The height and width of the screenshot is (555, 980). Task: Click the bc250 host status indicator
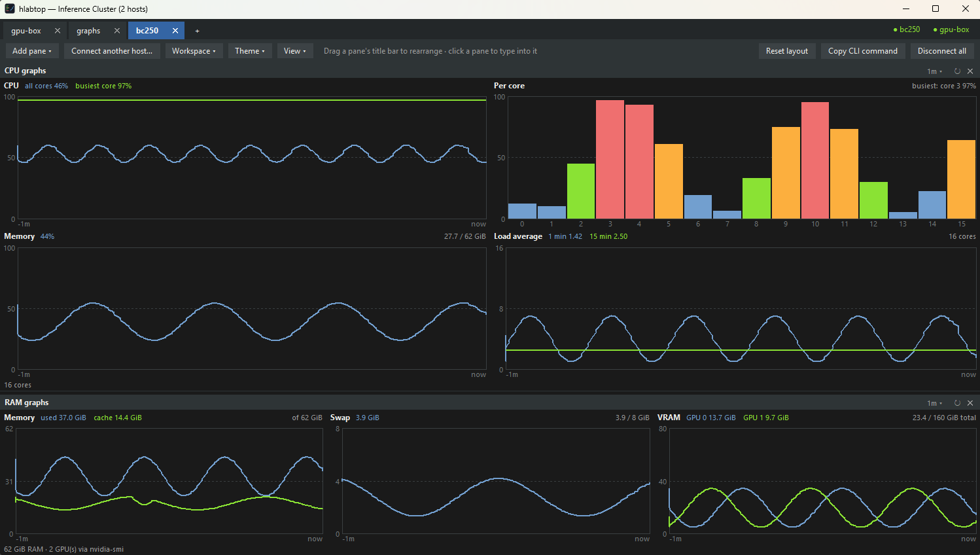click(x=907, y=29)
